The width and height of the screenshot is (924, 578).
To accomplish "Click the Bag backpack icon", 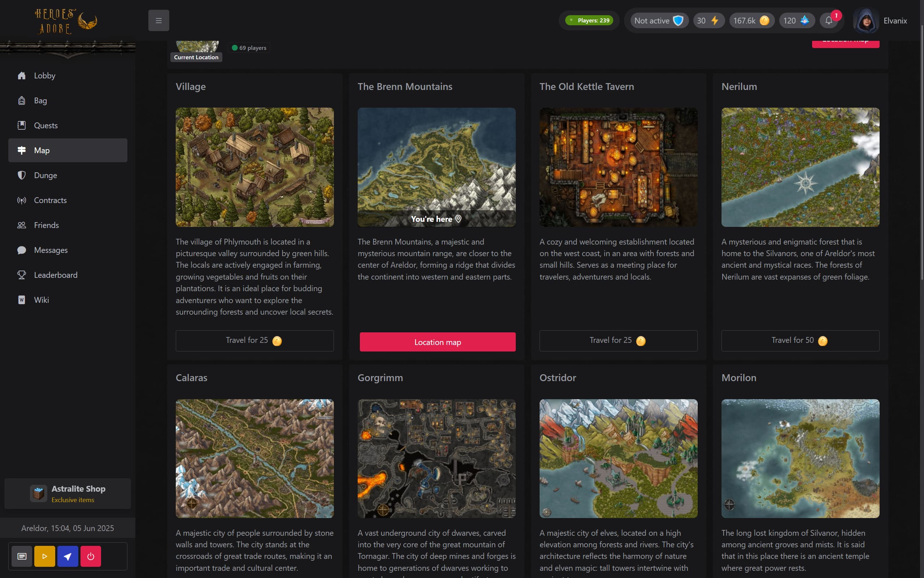I will [x=22, y=100].
